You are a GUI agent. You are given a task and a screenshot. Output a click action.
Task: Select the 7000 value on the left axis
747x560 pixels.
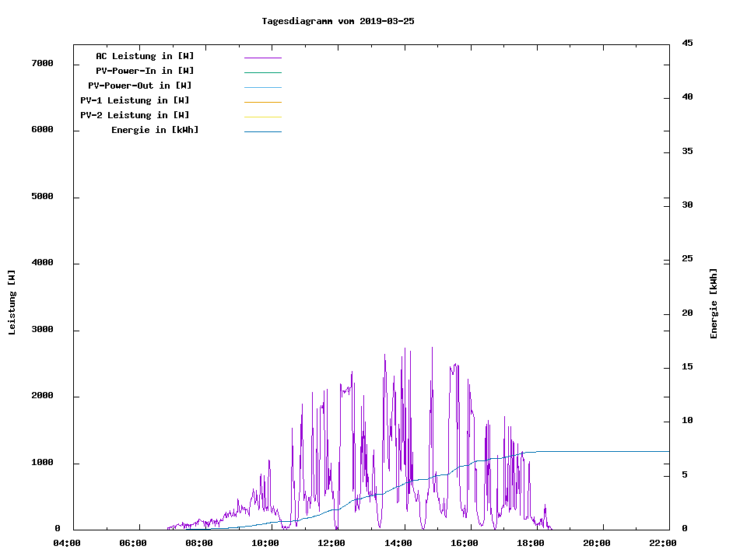(x=41, y=63)
